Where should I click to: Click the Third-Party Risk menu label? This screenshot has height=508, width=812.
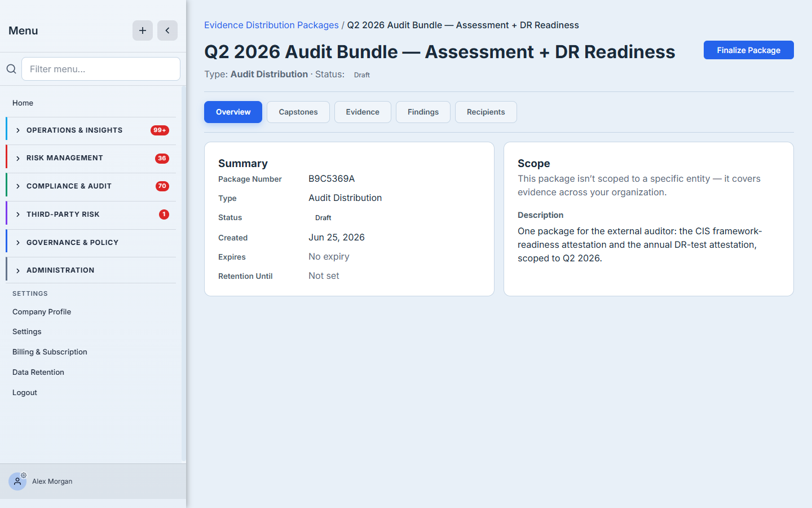pos(63,214)
